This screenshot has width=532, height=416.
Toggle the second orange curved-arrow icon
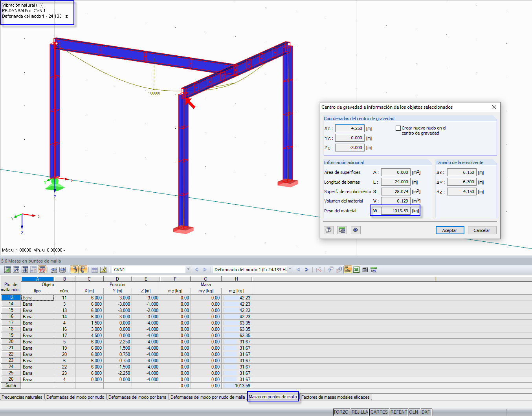83,270
